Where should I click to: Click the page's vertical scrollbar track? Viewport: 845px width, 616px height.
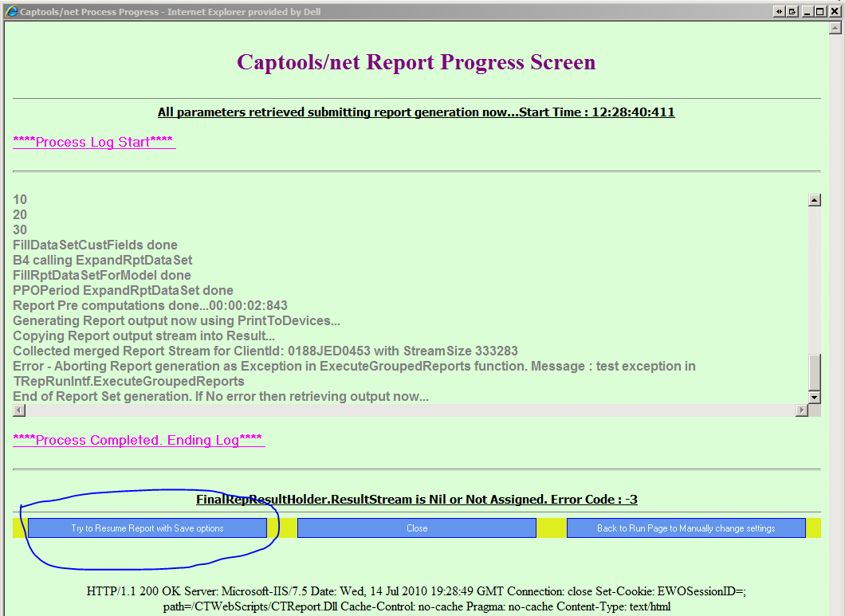point(837,319)
